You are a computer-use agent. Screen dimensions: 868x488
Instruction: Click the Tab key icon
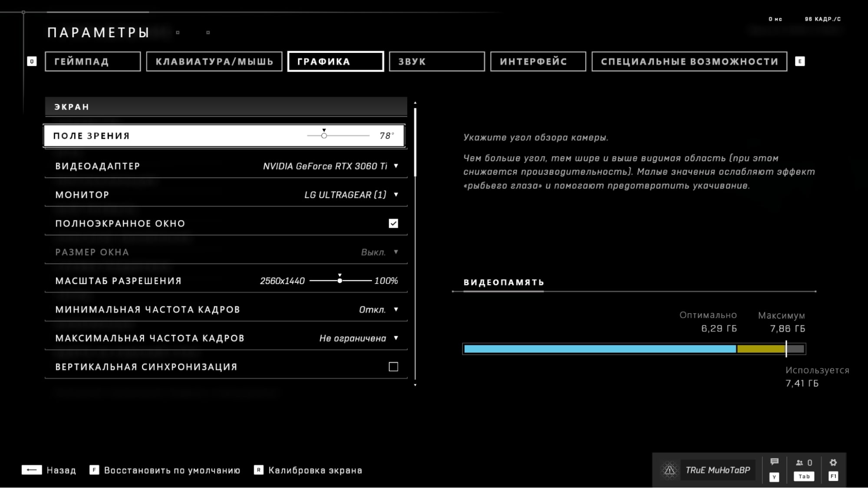point(804,476)
